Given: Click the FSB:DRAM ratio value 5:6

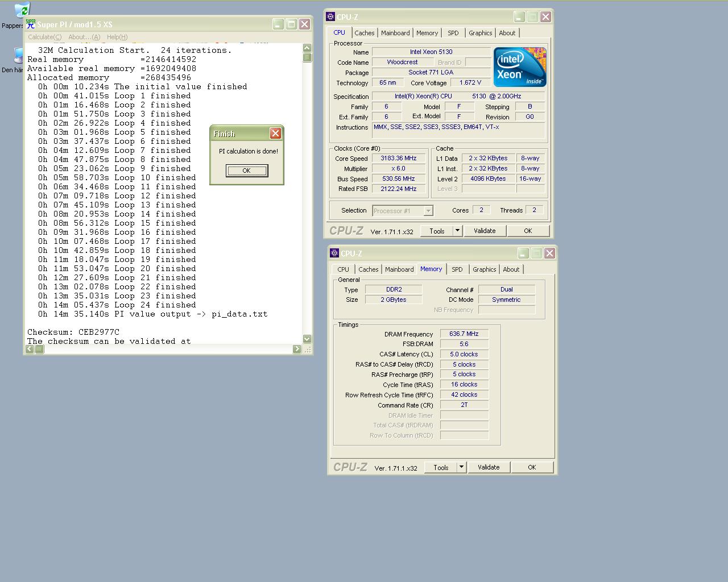Looking at the screenshot, I should click(x=464, y=344).
